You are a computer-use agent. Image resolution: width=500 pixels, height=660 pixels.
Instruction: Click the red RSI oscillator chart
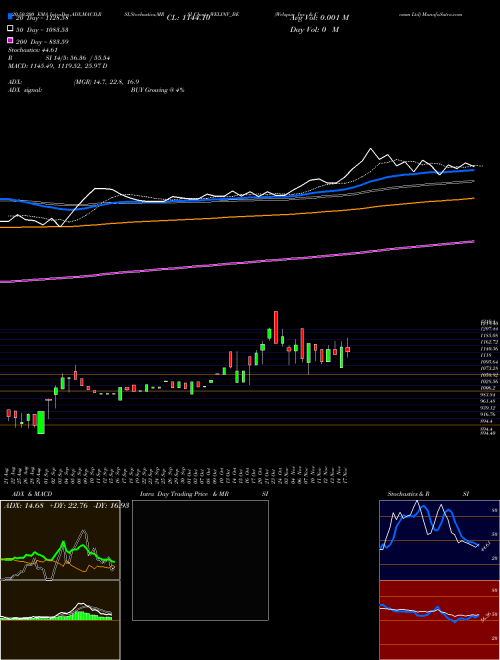[439, 620]
